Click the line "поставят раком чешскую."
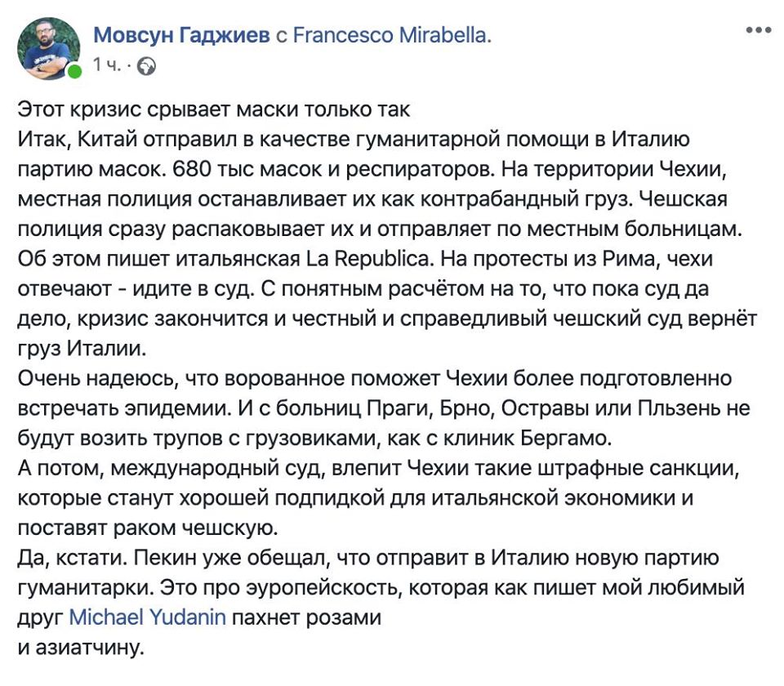784x686 pixels. click(148, 528)
